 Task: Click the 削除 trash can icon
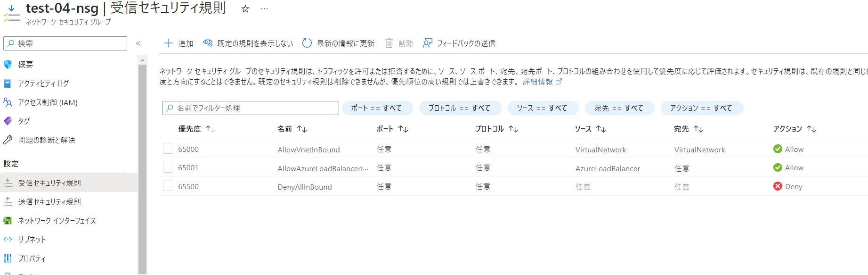tap(389, 43)
